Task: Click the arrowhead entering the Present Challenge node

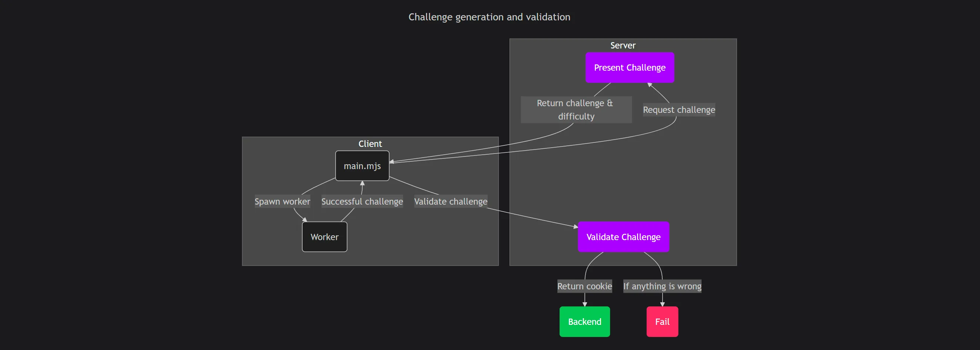Action: click(649, 85)
